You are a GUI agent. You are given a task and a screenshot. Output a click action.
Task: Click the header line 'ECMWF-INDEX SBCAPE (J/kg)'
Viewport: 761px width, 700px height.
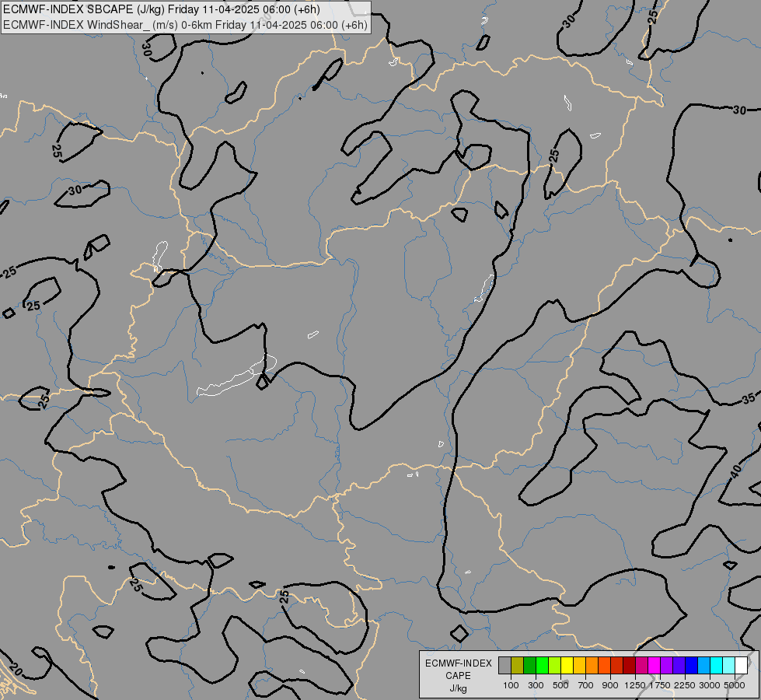pos(83,9)
